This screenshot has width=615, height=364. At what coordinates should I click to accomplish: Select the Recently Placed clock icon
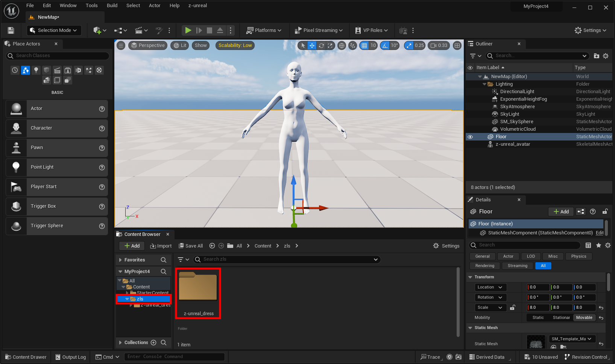[x=15, y=70]
